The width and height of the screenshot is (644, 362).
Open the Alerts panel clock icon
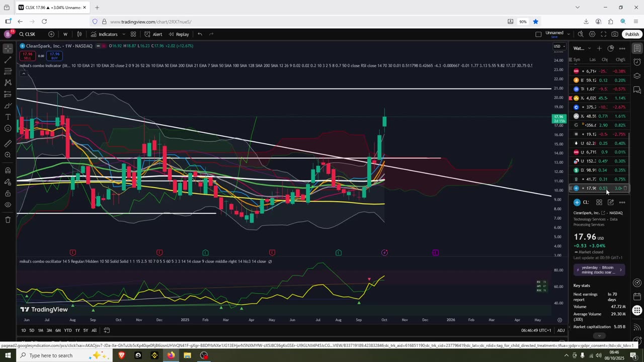637,62
